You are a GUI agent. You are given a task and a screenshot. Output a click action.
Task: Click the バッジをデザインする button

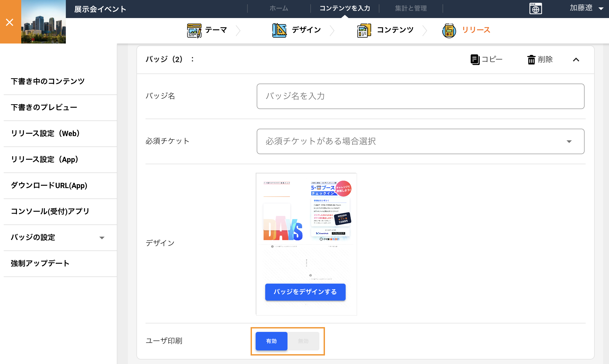pyautogui.click(x=305, y=292)
